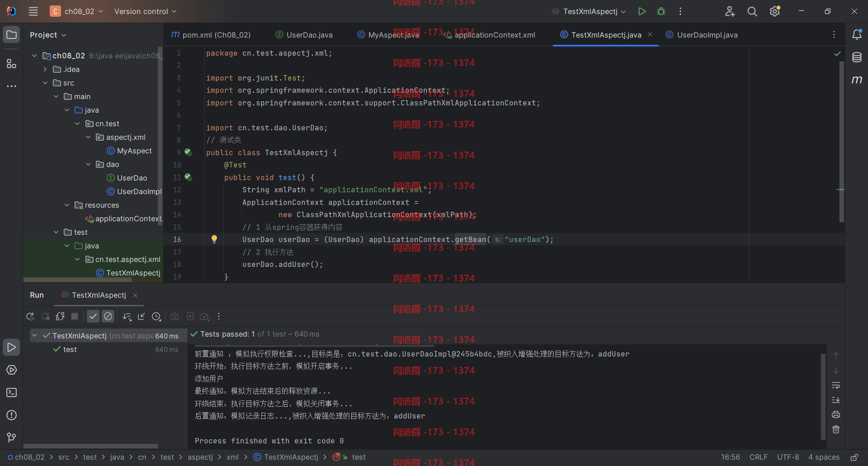Open the Terminal tool window
This screenshot has width=868, height=466.
[x=12, y=393]
